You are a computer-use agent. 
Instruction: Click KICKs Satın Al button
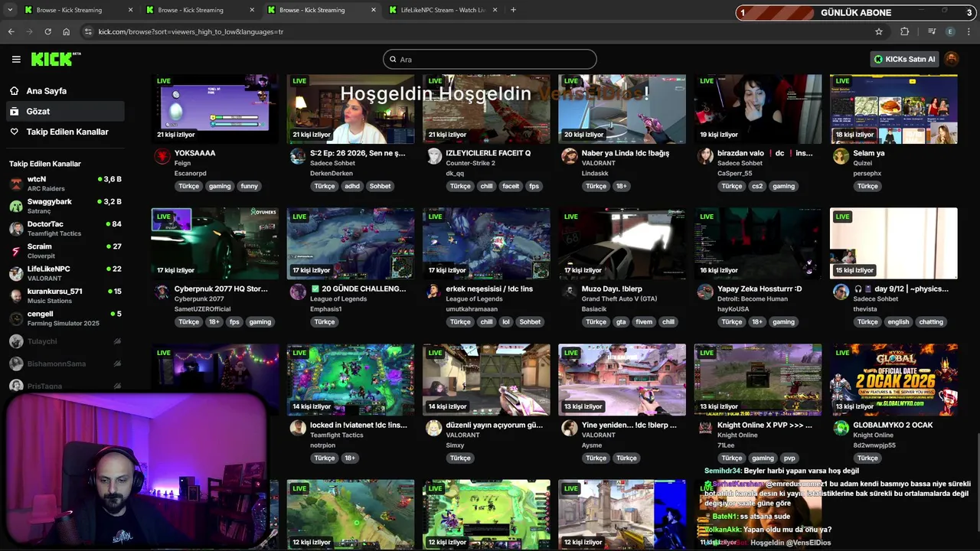click(x=905, y=59)
